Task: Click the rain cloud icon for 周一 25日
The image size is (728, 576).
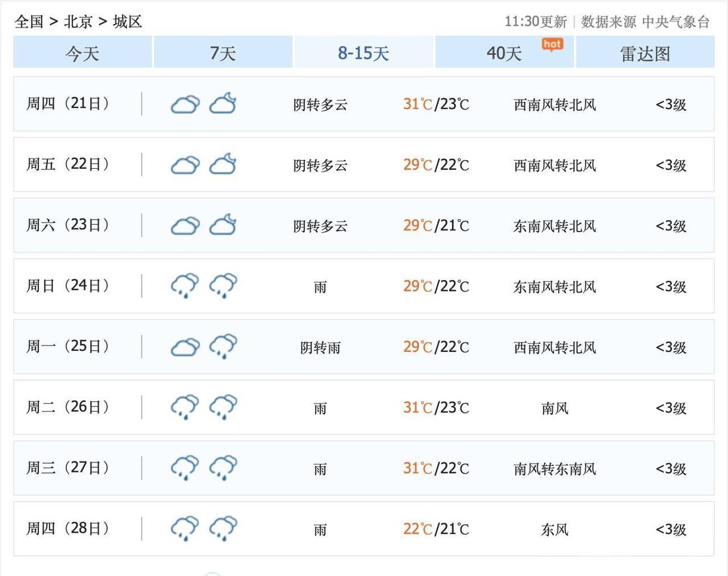Action: [x=223, y=346]
